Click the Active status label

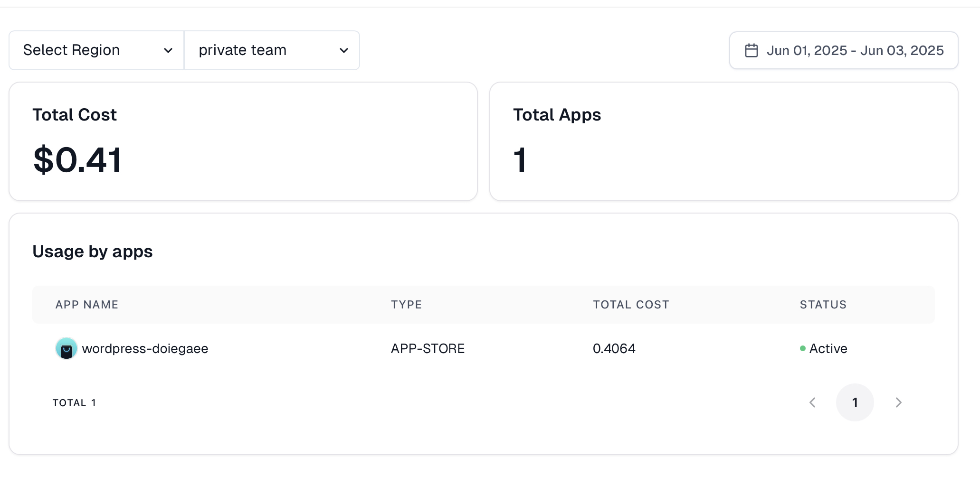point(828,349)
